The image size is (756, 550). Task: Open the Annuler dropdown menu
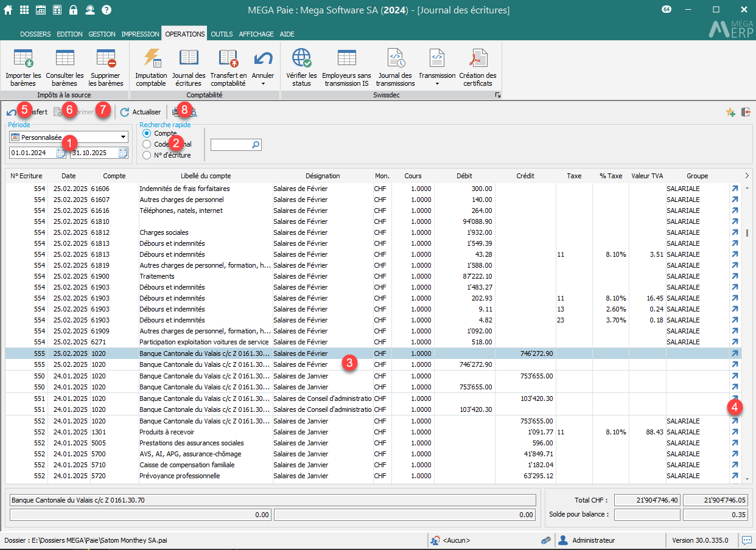[x=263, y=83]
